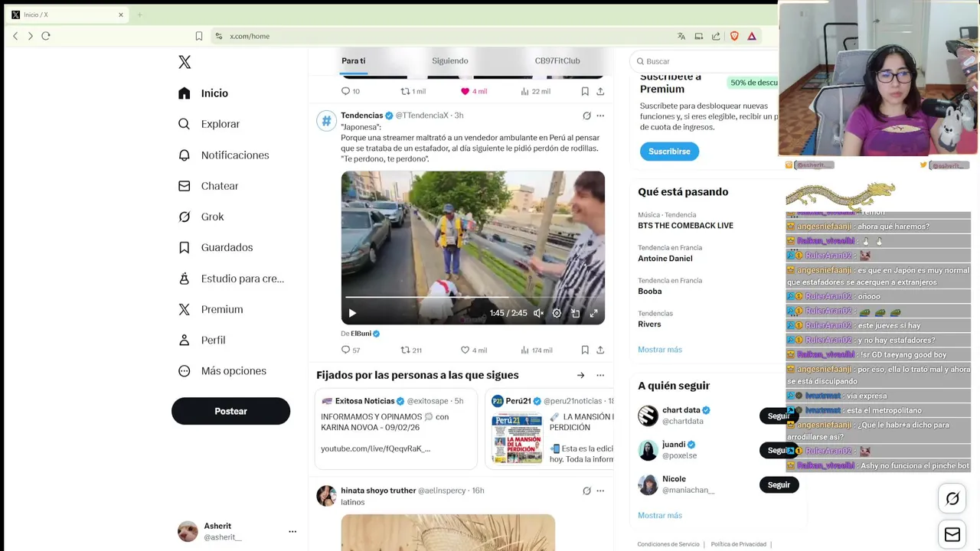
Task: Click the X logo in sidebar
Action: (185, 62)
